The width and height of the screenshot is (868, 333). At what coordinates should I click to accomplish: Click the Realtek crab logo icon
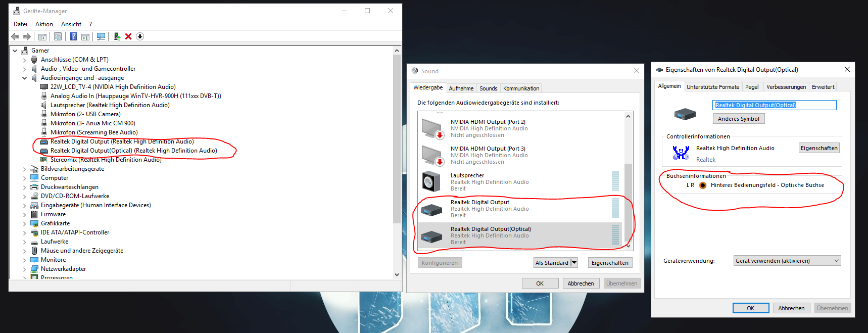681,153
